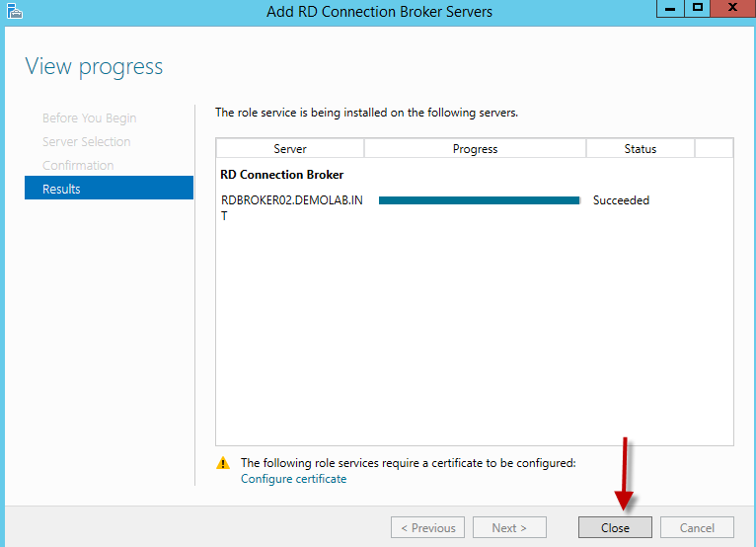
Task: Click the Previous button
Action: [x=427, y=528]
